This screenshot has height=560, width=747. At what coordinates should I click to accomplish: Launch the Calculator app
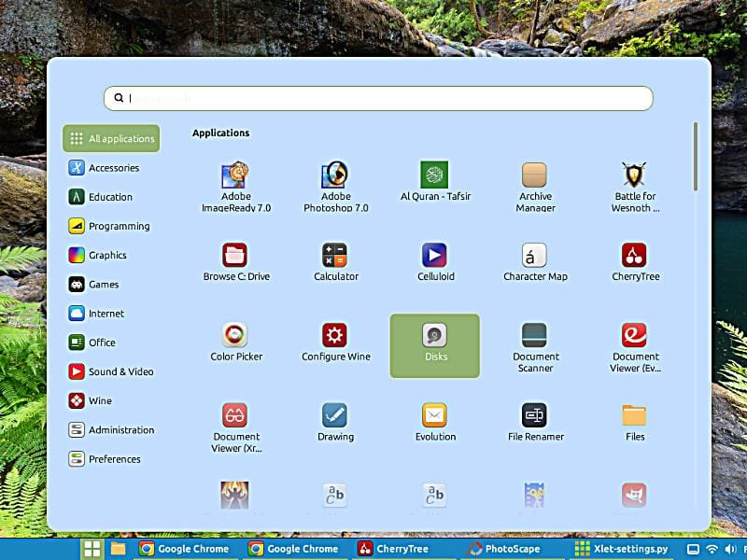pos(335,262)
